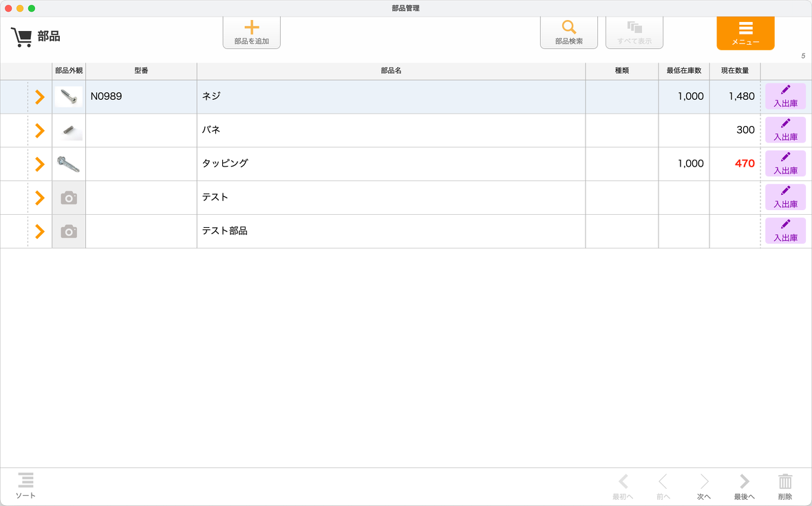Select the N0989 型番 field

141,96
